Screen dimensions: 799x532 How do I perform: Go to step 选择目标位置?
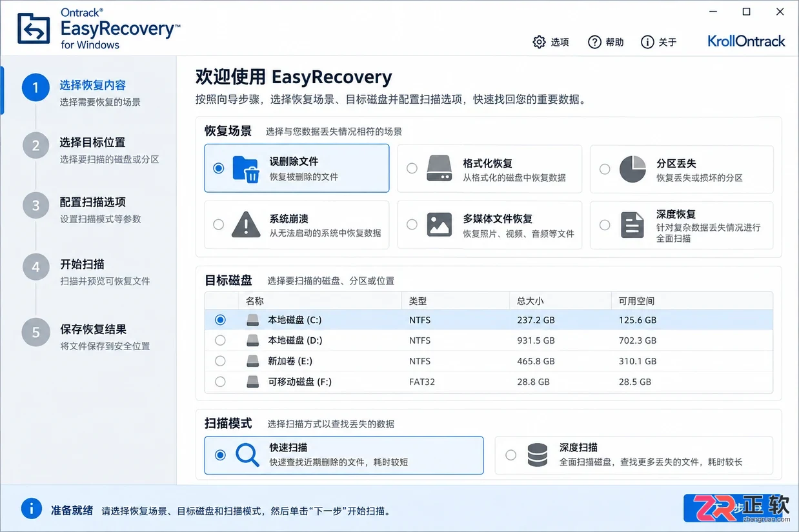93,143
